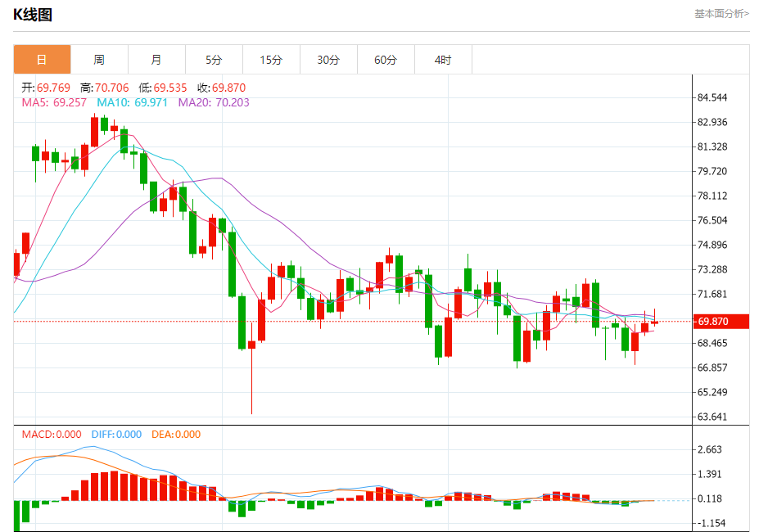This screenshot has height=532, width=759.
Task: Click the 81.328 price axis label
Action: 712,147
